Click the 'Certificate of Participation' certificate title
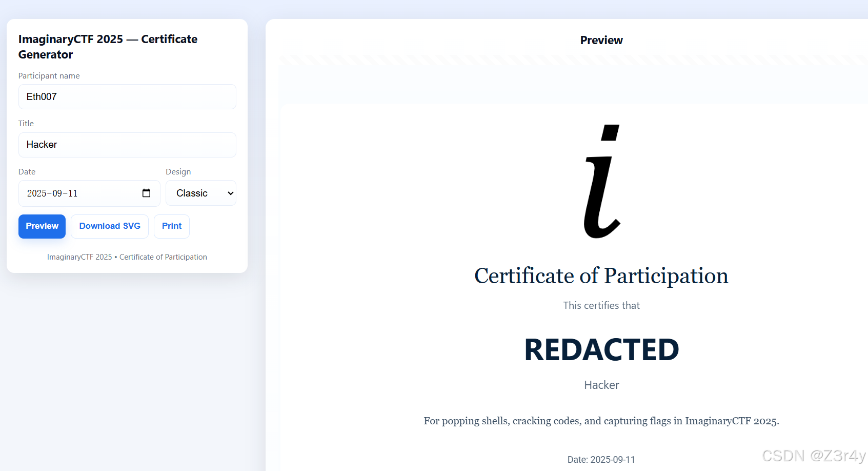Screen dimensions: 868x471 (x=601, y=276)
